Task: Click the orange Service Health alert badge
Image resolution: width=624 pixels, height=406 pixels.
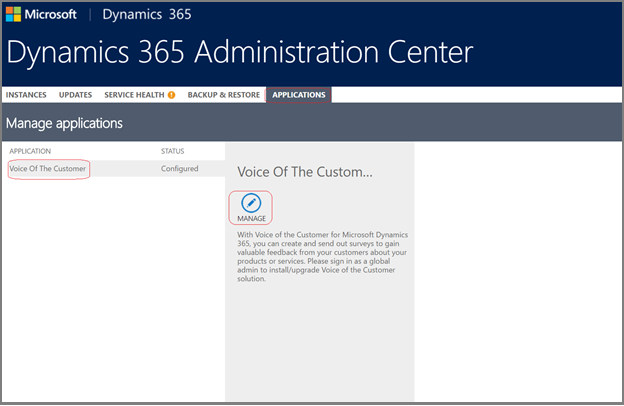Action: tap(171, 95)
